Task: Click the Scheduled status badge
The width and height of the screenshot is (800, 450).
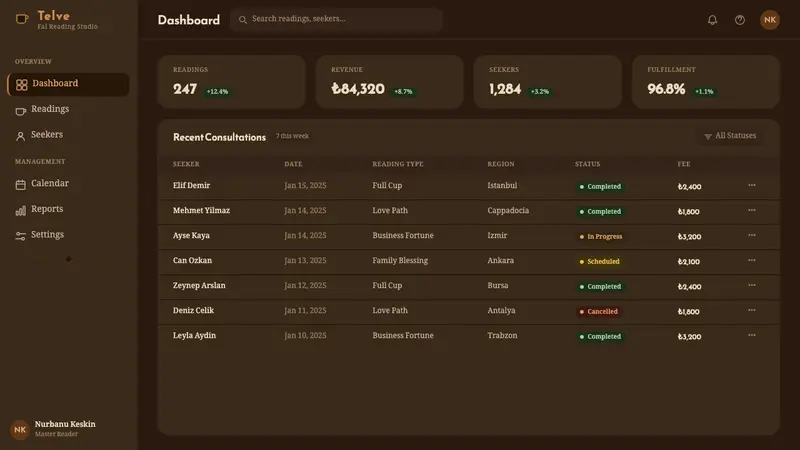Action: pyautogui.click(x=599, y=261)
